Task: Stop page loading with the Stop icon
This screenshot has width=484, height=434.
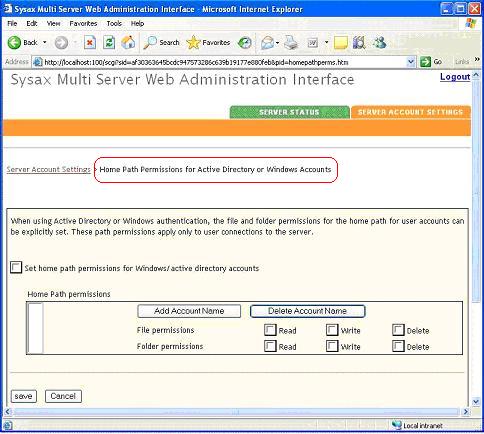Action: point(90,43)
